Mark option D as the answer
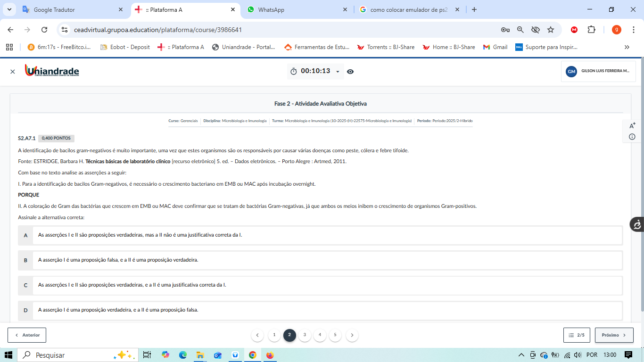Screen dimensions: 644x362 tap(25, 310)
